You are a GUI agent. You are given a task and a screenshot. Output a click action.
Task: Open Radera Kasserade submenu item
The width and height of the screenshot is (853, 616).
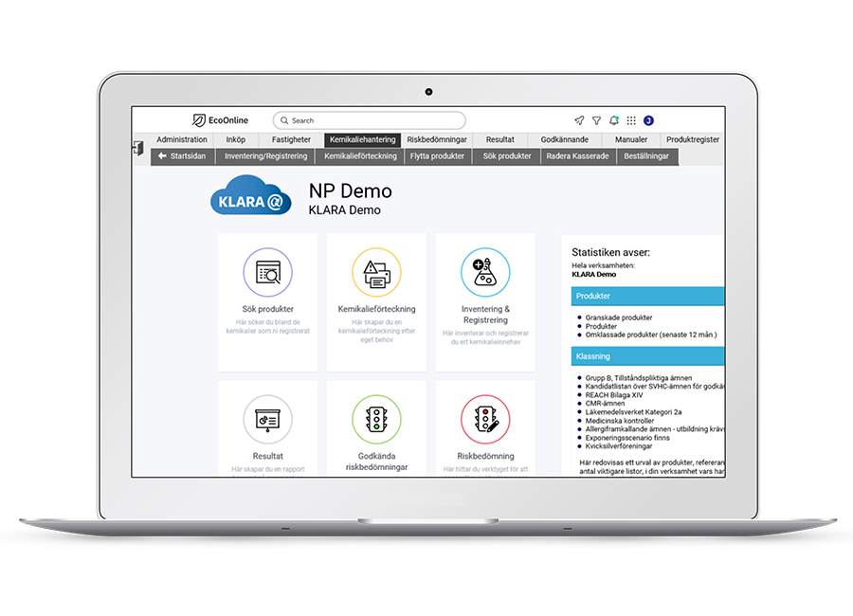577,156
